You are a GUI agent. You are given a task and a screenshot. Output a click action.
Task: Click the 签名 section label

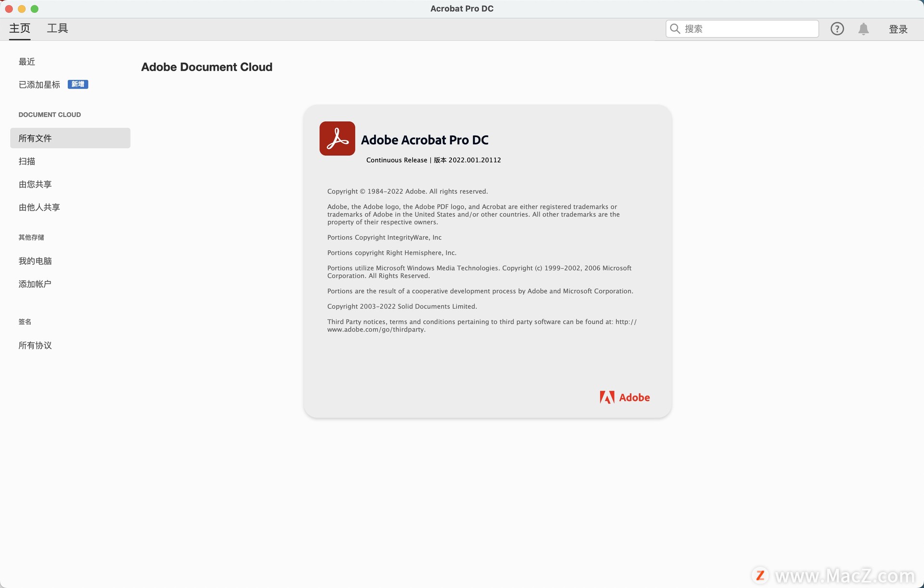tap(25, 322)
